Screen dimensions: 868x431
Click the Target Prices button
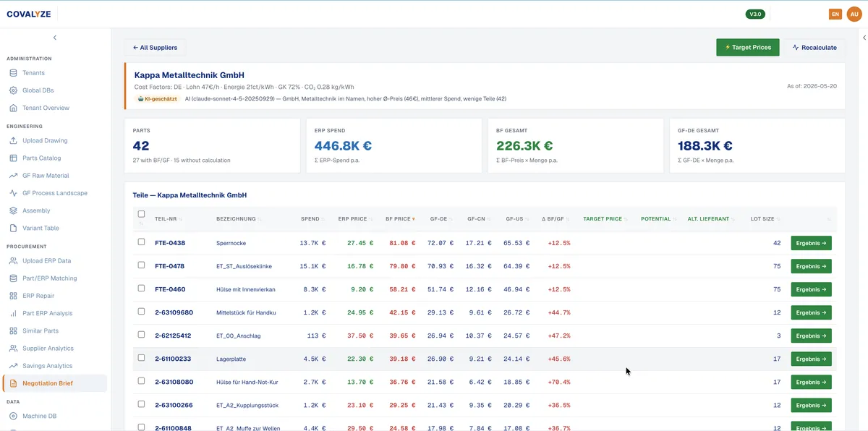[x=747, y=47]
